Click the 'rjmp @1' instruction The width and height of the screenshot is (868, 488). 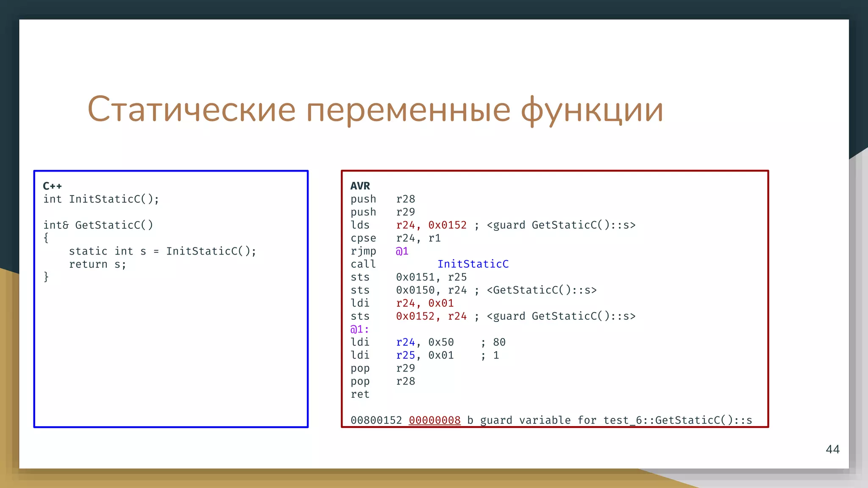(379, 251)
